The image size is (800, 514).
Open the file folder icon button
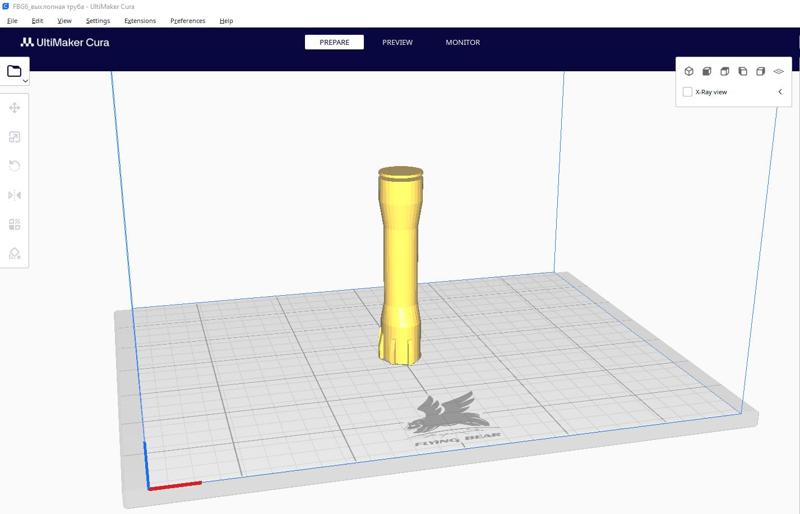[14, 71]
